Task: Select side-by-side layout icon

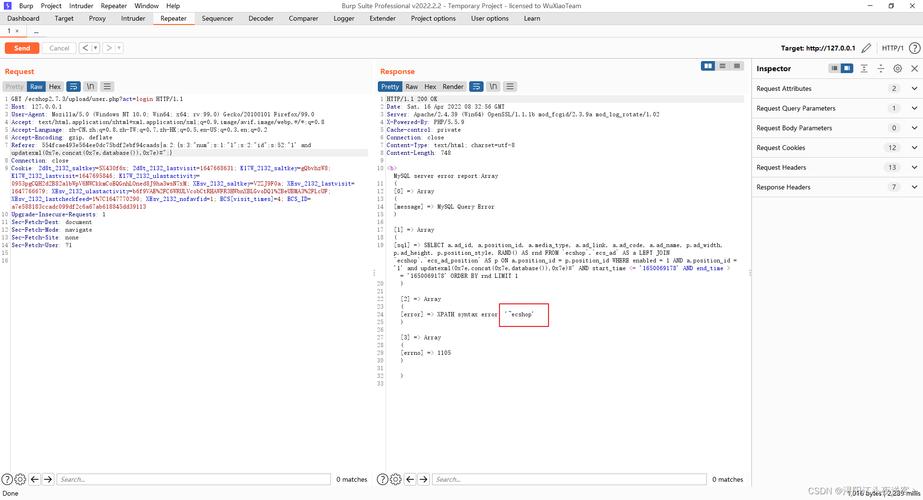Action: [708, 66]
